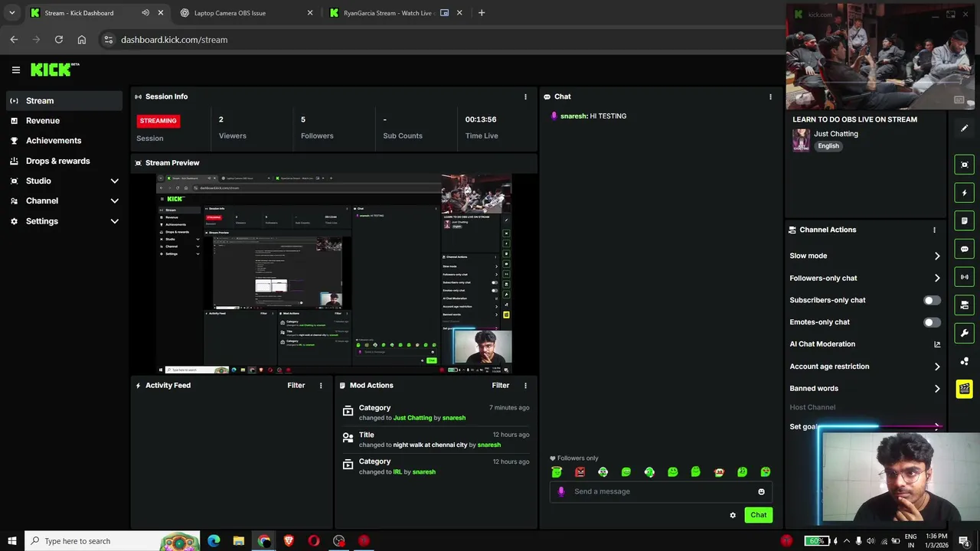The height and width of the screenshot is (551, 980).
Task: Click the document notes icon in the right sidebar
Action: 964,220
